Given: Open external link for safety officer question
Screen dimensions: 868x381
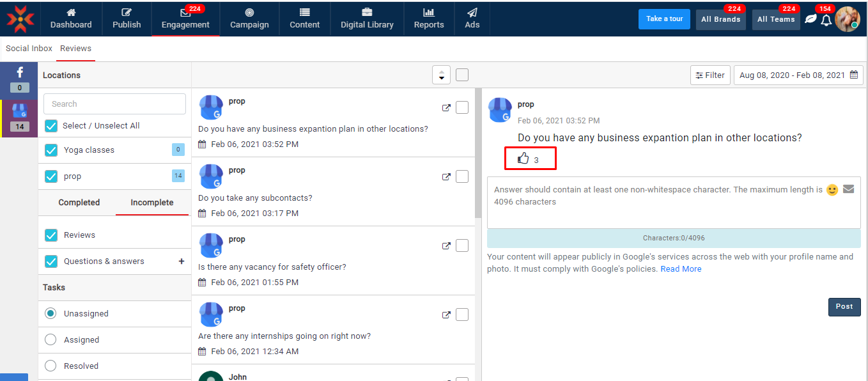Looking at the screenshot, I should pyautogui.click(x=446, y=245).
